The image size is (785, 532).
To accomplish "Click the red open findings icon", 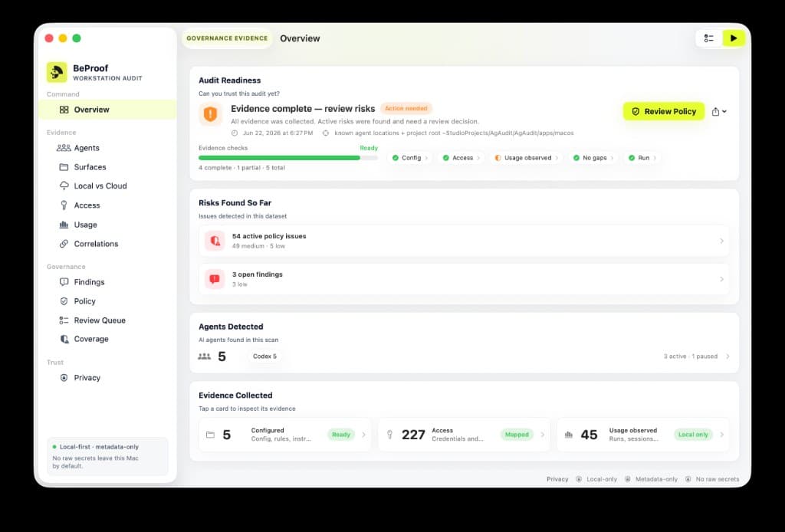I will pos(215,279).
